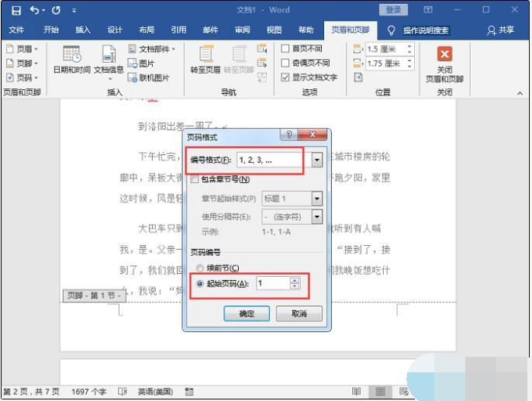The image size is (532, 401).
Task: Confirm dialog with 确定 button
Action: pos(245,313)
